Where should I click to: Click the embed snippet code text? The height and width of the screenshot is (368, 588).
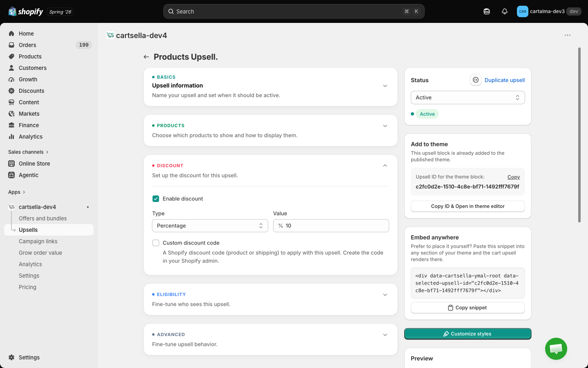[467, 283]
